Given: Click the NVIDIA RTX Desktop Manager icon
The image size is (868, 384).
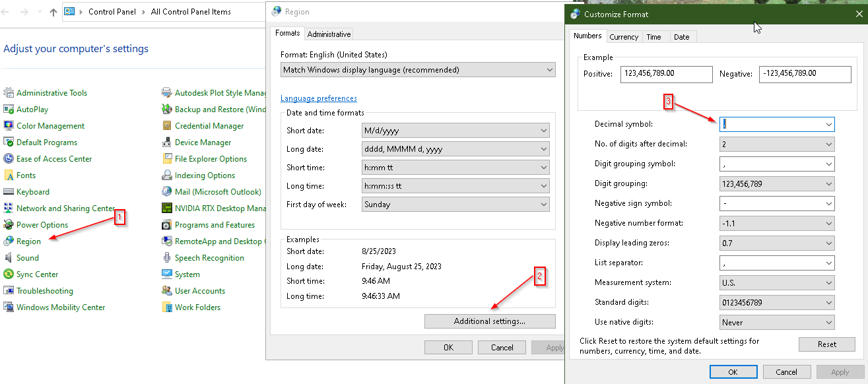Looking at the screenshot, I should [168, 208].
